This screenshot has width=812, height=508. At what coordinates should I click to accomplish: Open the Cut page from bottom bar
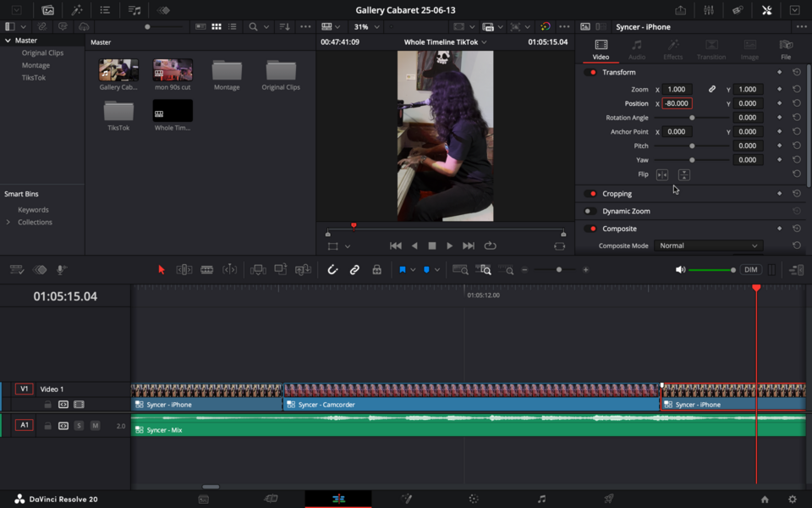271,499
